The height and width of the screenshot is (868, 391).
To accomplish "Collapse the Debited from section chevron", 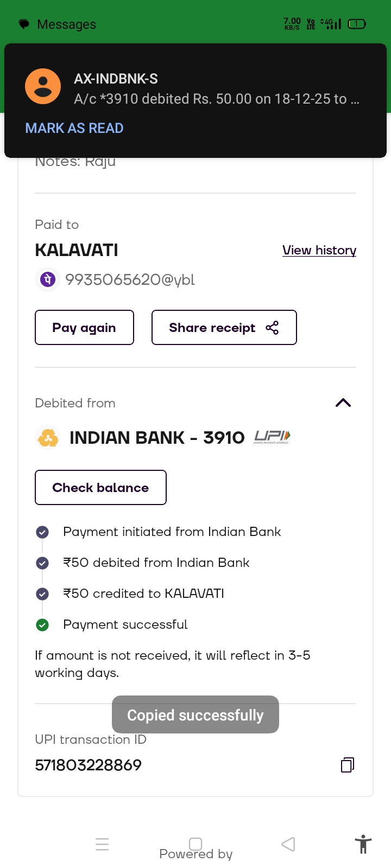I will [x=343, y=403].
